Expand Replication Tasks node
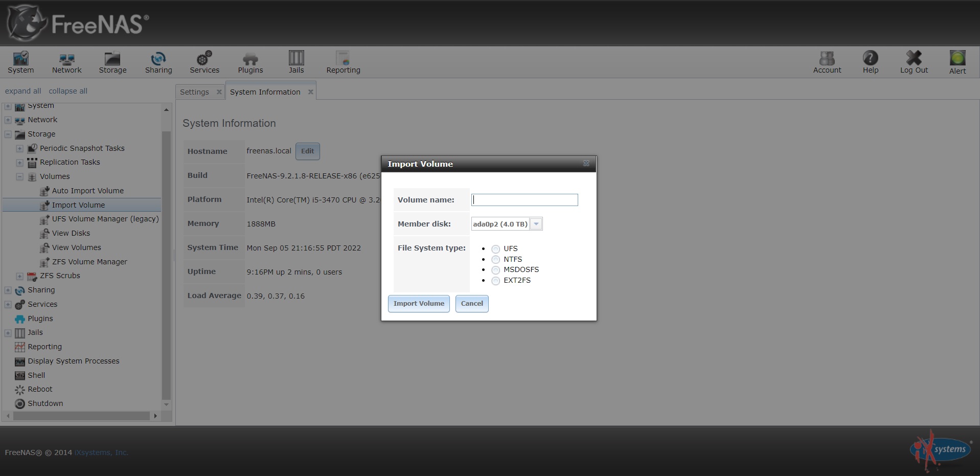 click(19, 163)
